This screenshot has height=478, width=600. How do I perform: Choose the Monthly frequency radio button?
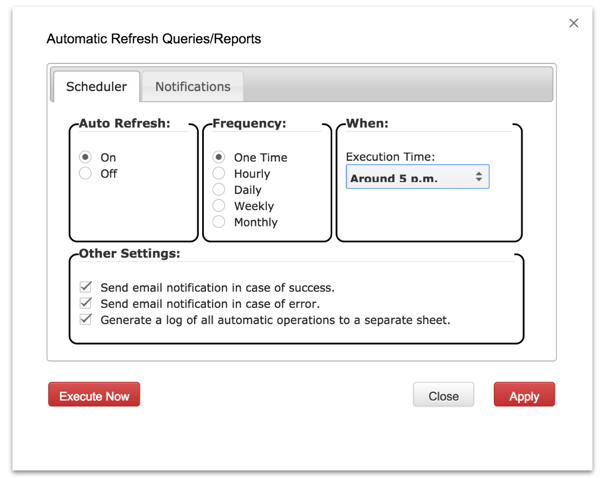click(x=219, y=221)
